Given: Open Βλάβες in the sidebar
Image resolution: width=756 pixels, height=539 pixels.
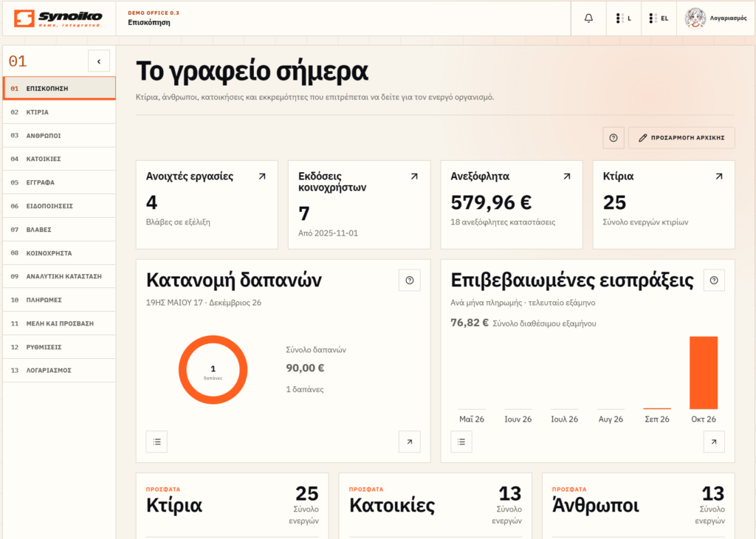Looking at the screenshot, I should [x=59, y=230].
